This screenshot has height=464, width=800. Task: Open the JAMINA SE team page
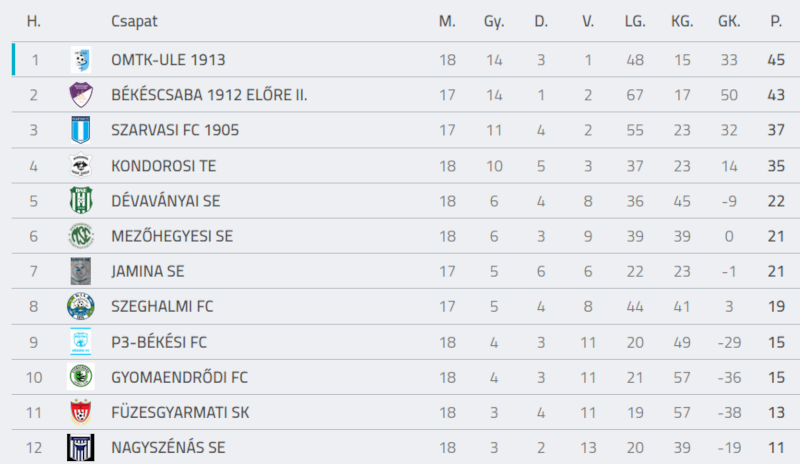click(x=148, y=271)
